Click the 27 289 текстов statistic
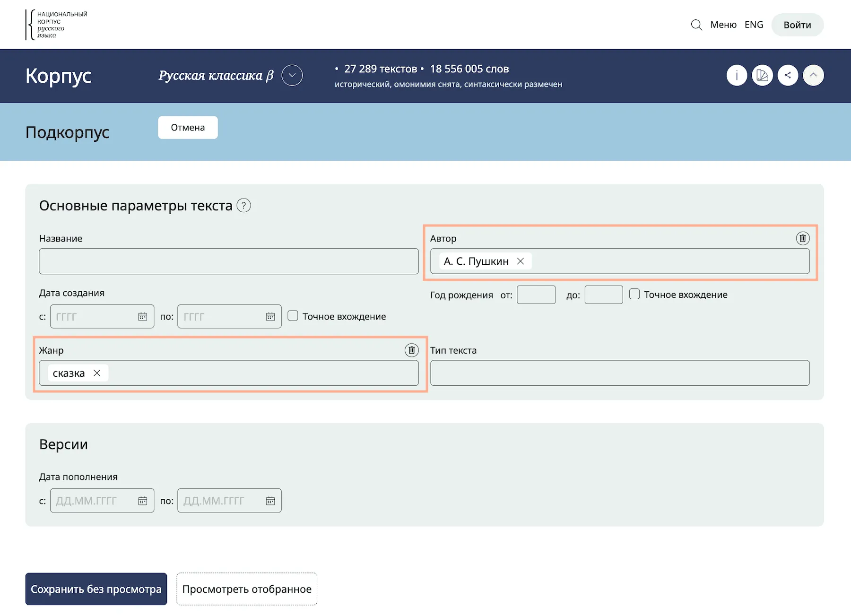Viewport: 851px width, 616px height. [x=381, y=69]
